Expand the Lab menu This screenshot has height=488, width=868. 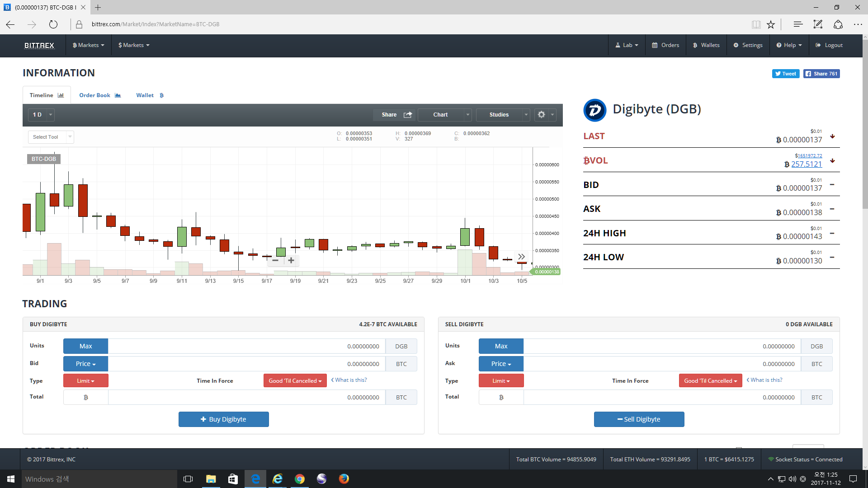[x=627, y=45]
